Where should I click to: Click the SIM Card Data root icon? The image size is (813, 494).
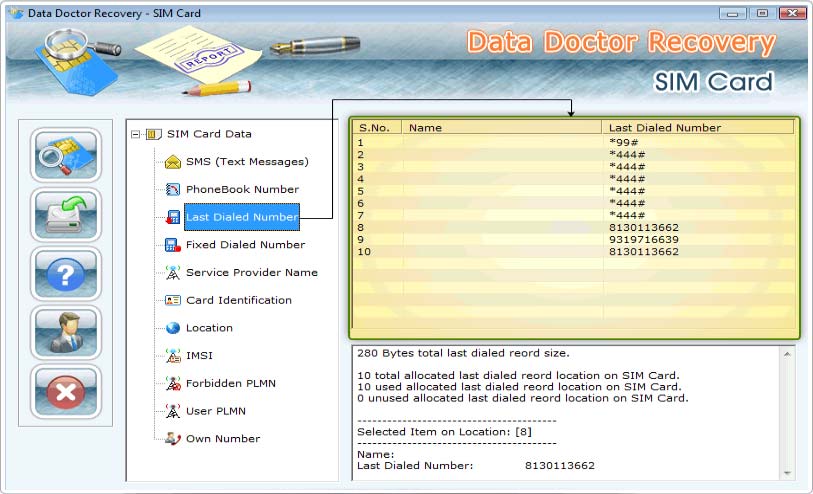click(153, 134)
